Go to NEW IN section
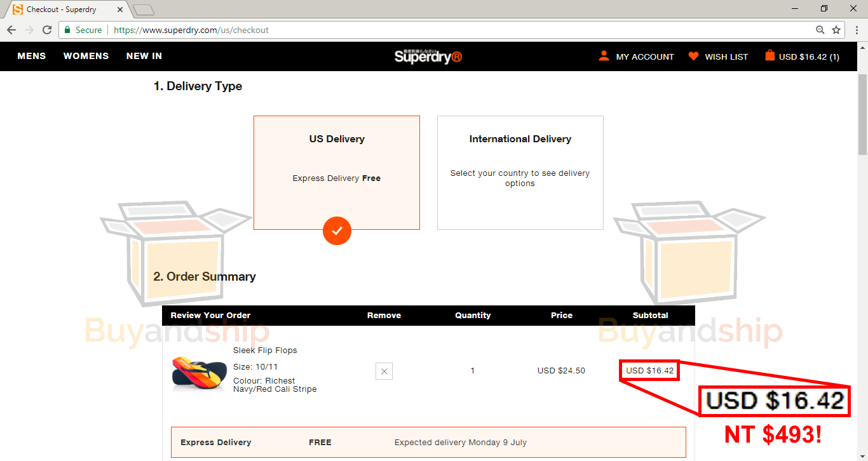Screen dimensions: 868x461 coord(144,56)
